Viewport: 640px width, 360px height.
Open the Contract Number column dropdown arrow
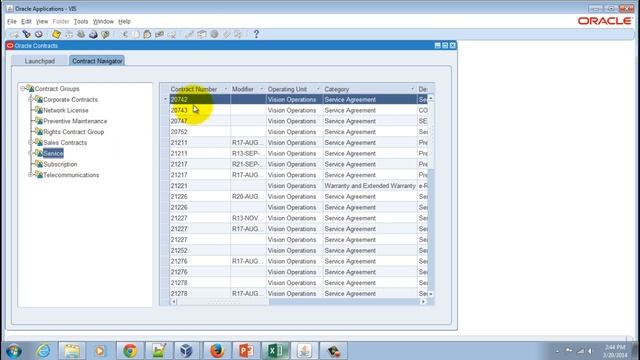coord(226,89)
